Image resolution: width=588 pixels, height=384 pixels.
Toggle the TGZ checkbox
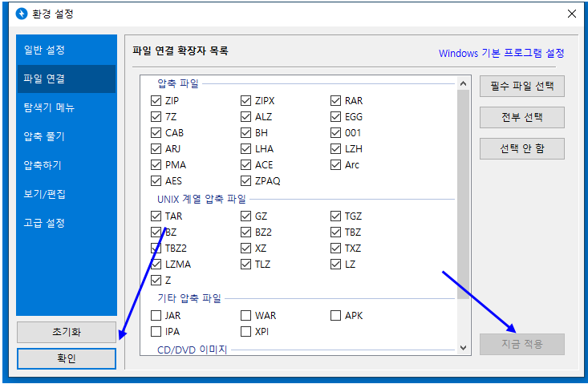coord(335,216)
